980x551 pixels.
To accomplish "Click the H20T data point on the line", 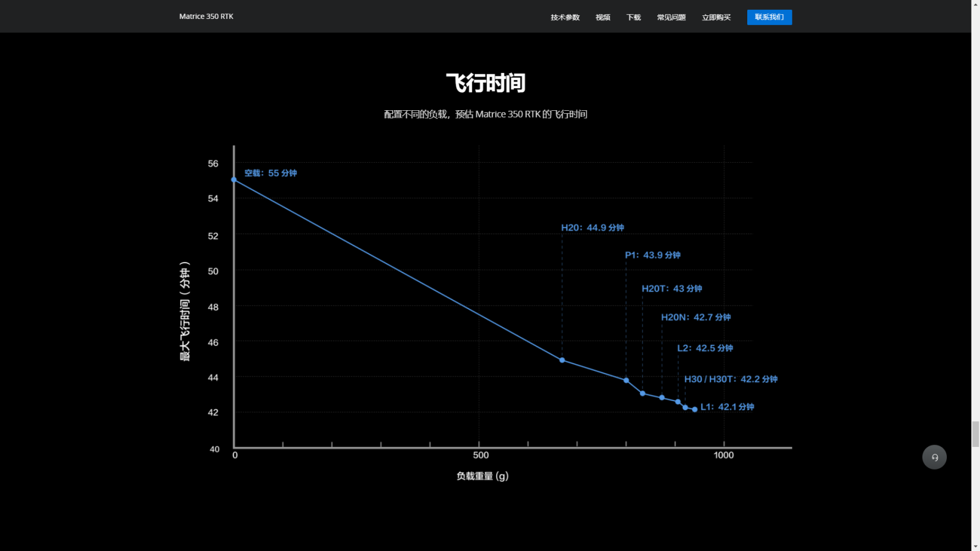I will pyautogui.click(x=643, y=393).
